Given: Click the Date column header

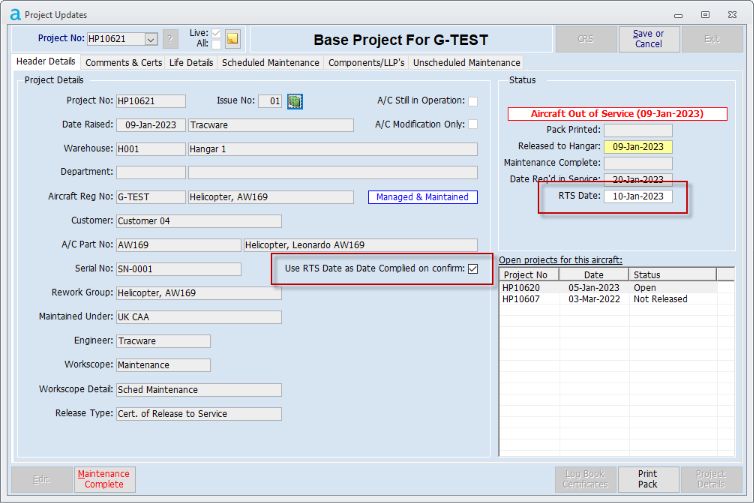Looking at the screenshot, I should (594, 275).
